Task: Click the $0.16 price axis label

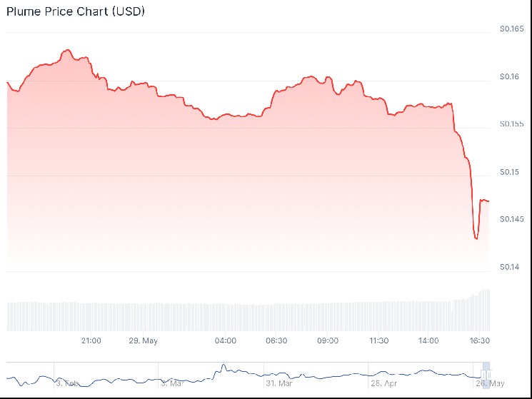Action: click(512, 76)
